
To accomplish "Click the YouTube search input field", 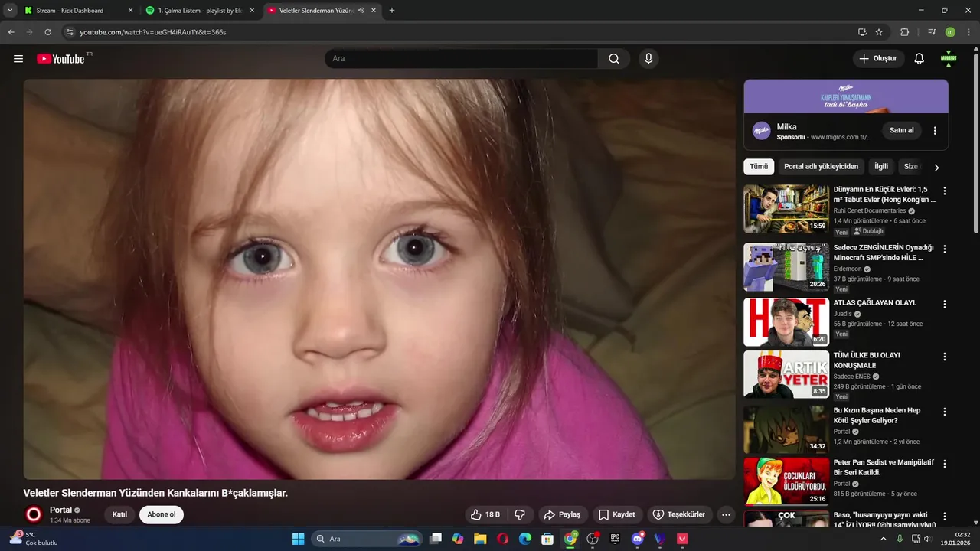I will click(x=462, y=59).
